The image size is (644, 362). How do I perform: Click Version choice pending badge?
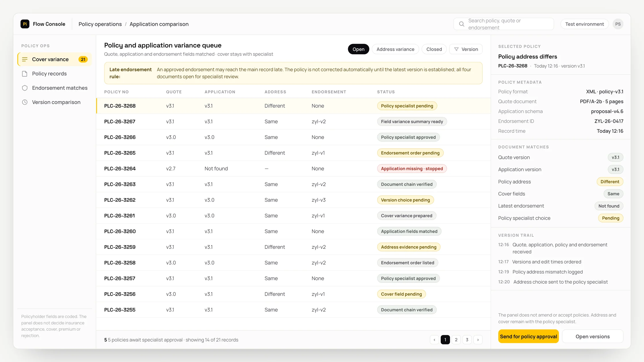(x=405, y=200)
